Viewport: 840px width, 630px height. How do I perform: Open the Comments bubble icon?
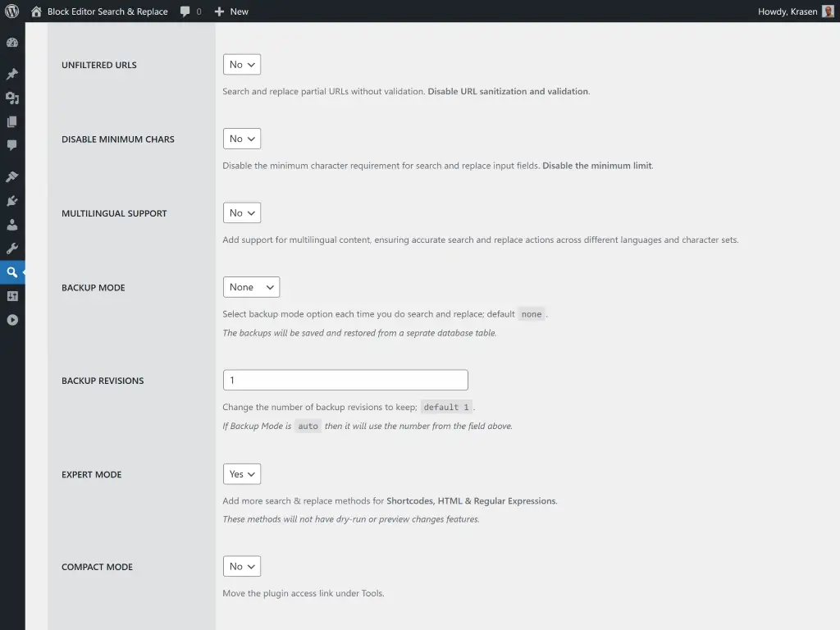[12, 145]
